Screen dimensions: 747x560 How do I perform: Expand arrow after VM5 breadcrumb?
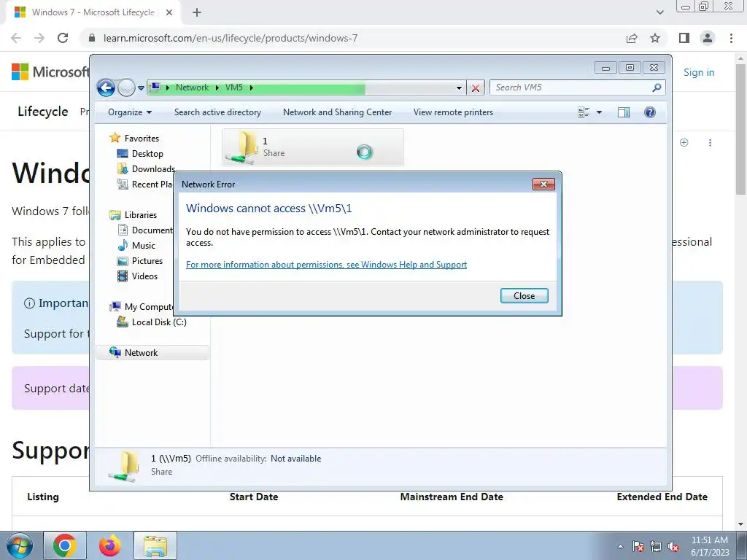point(252,87)
